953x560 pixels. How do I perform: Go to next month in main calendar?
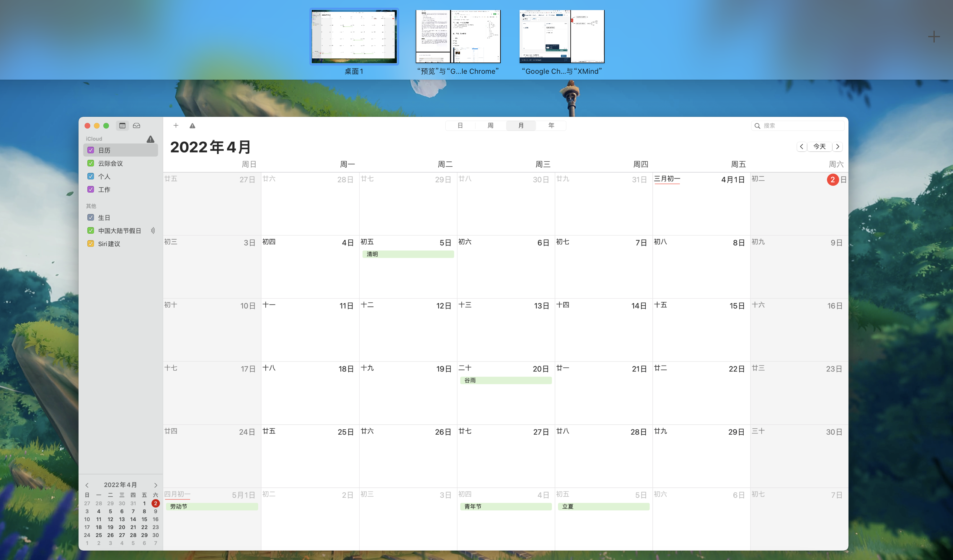838,147
